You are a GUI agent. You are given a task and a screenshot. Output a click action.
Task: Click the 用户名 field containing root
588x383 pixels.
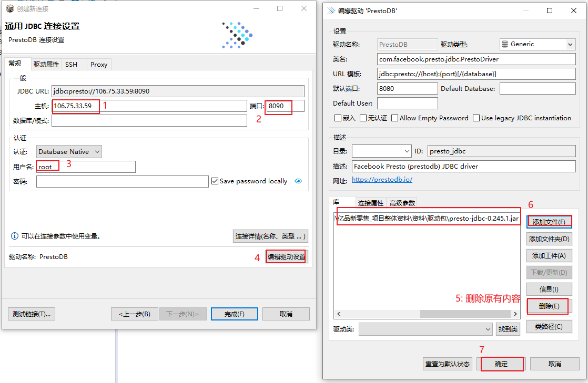point(86,167)
